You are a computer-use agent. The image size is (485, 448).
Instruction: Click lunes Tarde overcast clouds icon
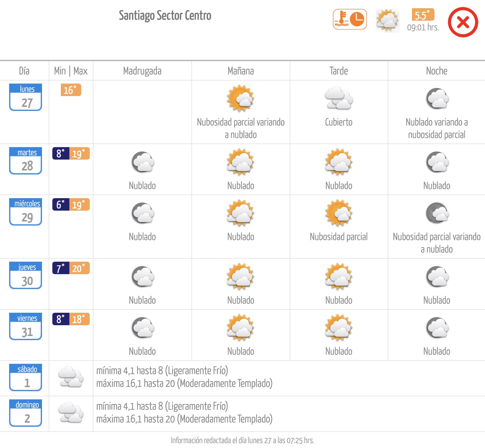(x=339, y=98)
